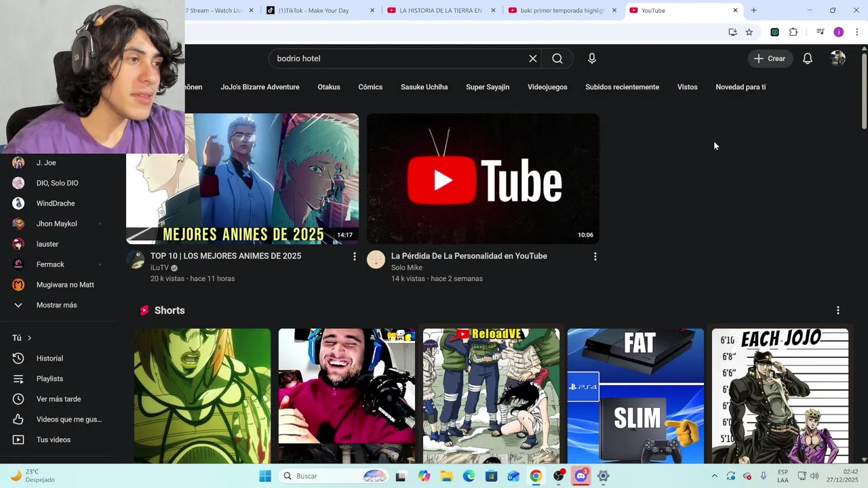Open the FAT vs SLIM PS4 short
This screenshot has width=868, height=488.
tap(635, 396)
